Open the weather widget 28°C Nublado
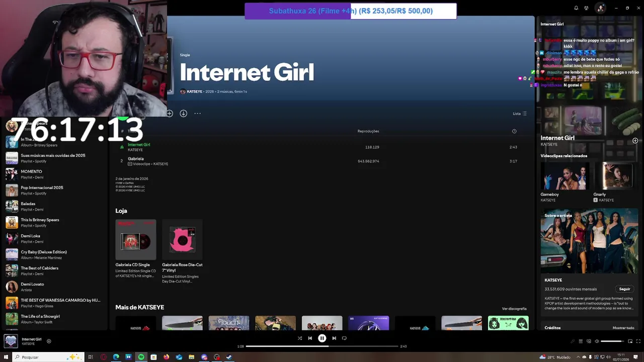Screen dimensions: 644x362 [554, 357]
